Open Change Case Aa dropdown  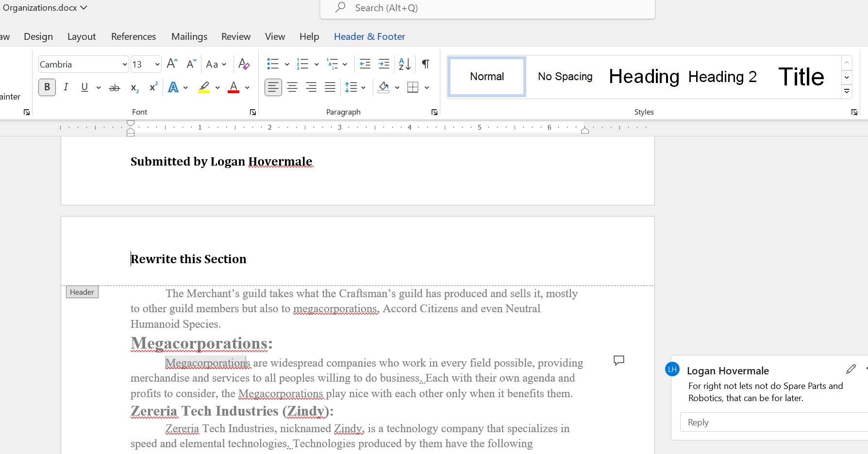click(x=216, y=64)
